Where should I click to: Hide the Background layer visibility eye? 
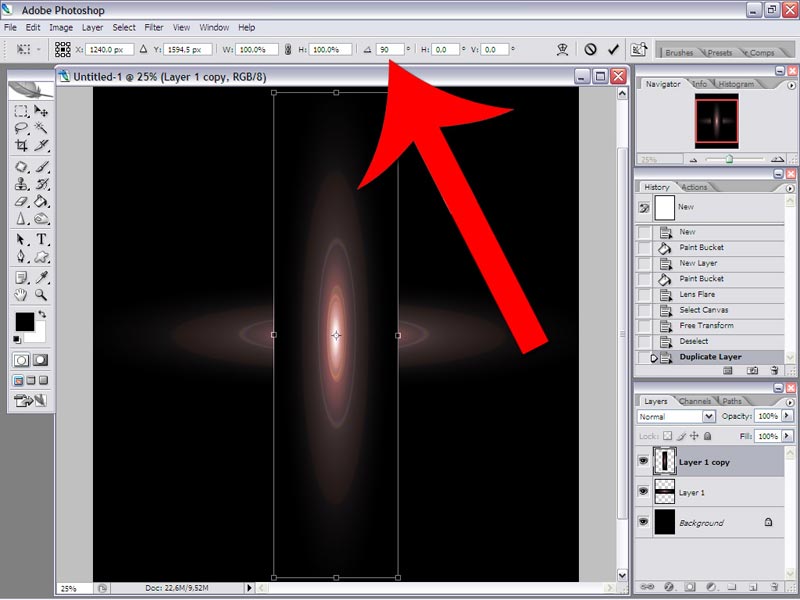tap(643, 522)
